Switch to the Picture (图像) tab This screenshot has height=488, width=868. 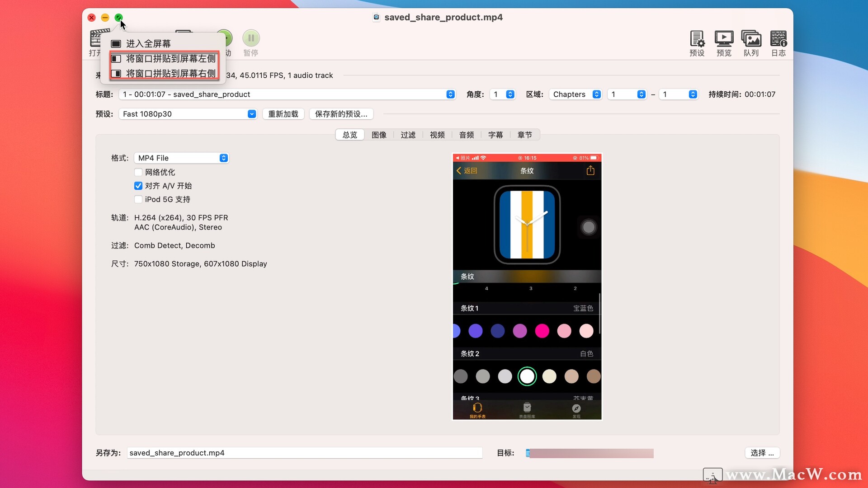click(379, 135)
